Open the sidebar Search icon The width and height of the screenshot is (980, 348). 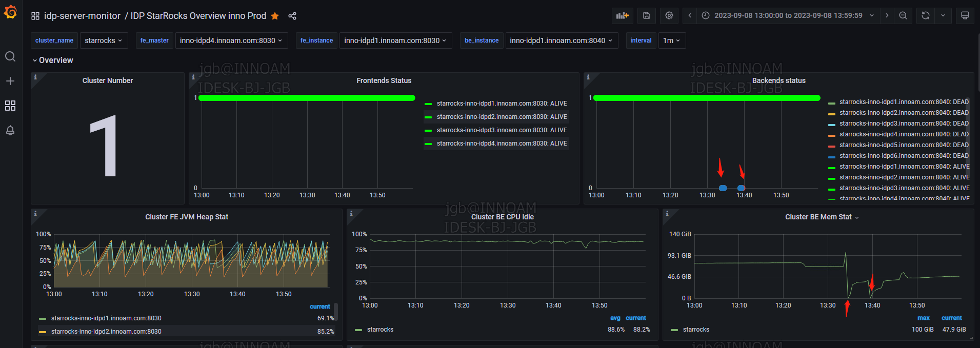[x=10, y=56]
